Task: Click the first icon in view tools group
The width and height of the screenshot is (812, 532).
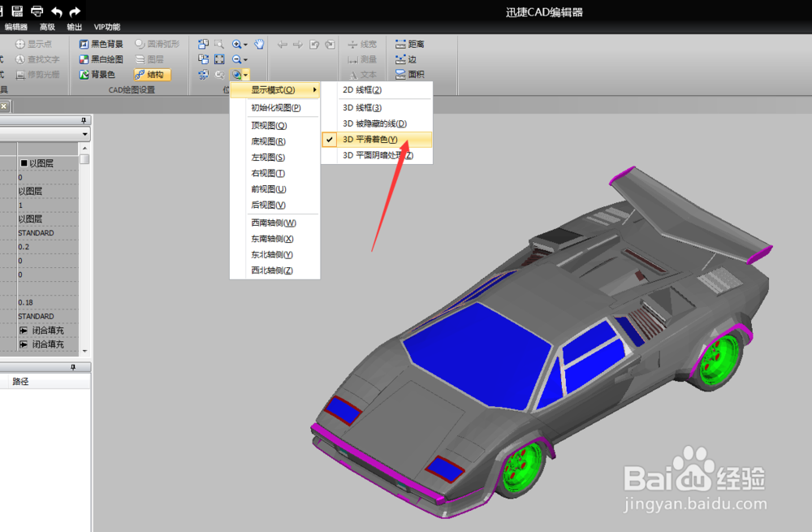Action: (203, 44)
